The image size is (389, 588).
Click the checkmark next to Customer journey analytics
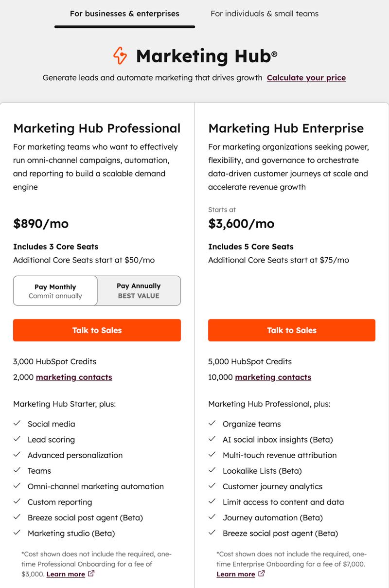pyautogui.click(x=212, y=486)
